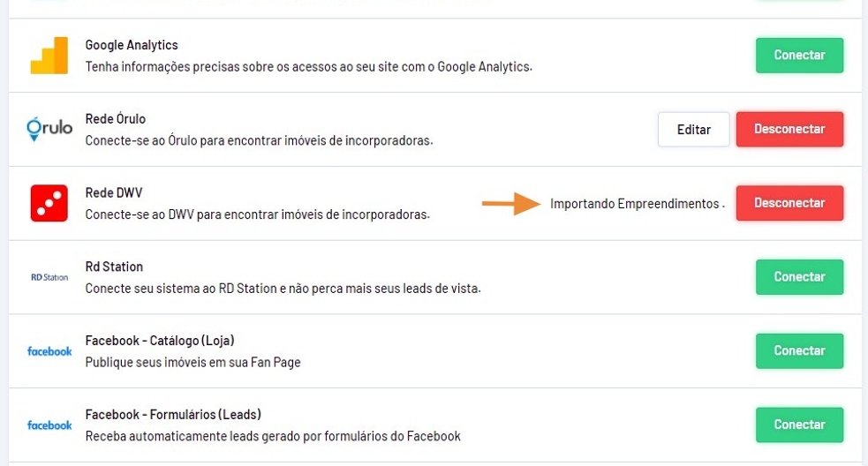
Task: Click the Rede DWV title
Action: [113, 192]
